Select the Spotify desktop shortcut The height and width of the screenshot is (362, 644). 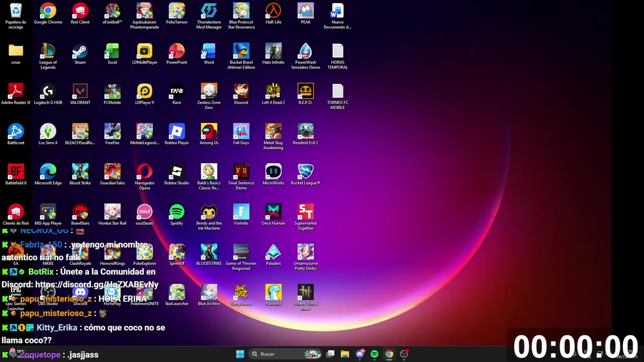(177, 215)
